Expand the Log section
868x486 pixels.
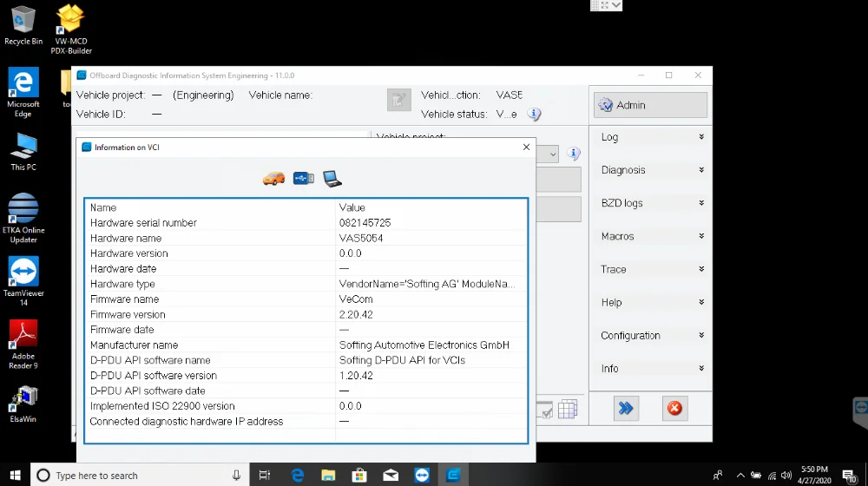click(650, 137)
